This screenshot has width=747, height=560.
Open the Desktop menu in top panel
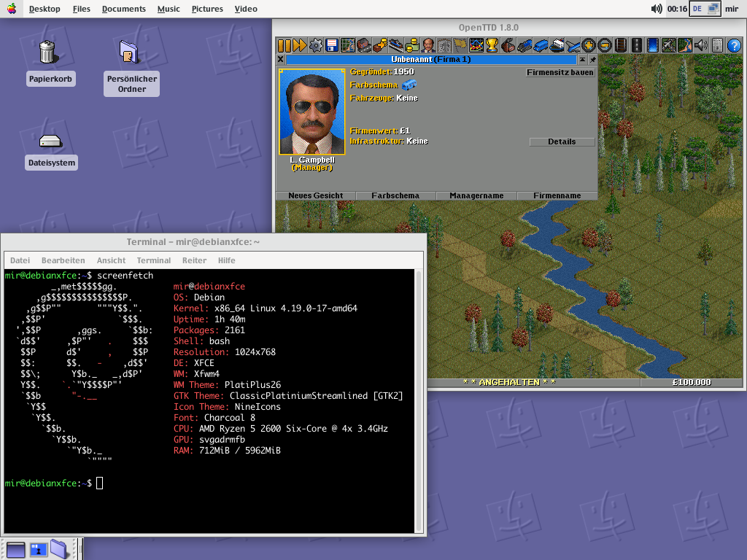click(44, 9)
